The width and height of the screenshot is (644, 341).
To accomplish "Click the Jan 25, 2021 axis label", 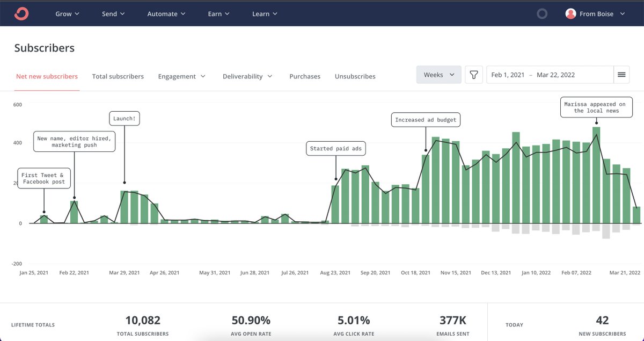I will 34,273.
